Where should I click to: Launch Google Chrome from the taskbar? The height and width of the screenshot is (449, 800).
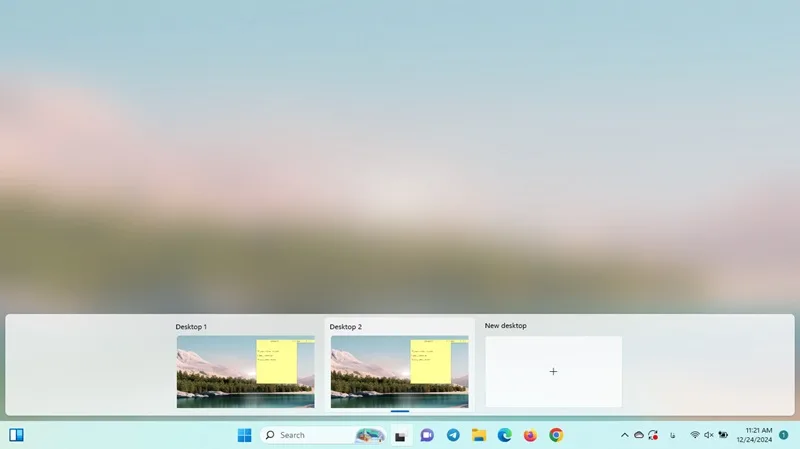[x=556, y=435]
